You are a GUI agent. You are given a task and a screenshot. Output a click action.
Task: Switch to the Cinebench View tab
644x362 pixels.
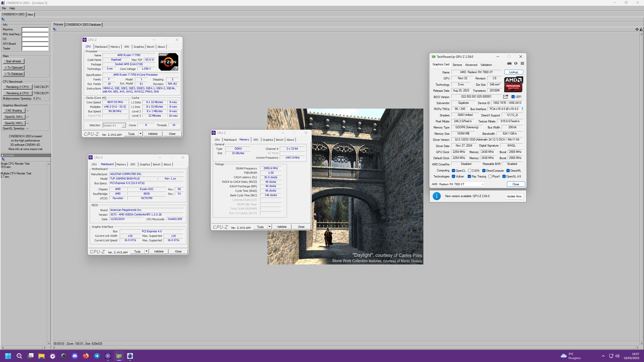coord(30,15)
